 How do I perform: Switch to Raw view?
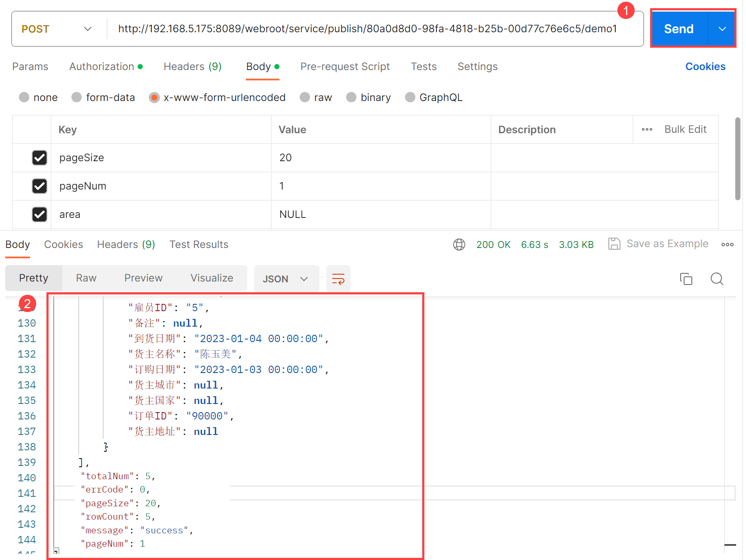click(x=86, y=278)
